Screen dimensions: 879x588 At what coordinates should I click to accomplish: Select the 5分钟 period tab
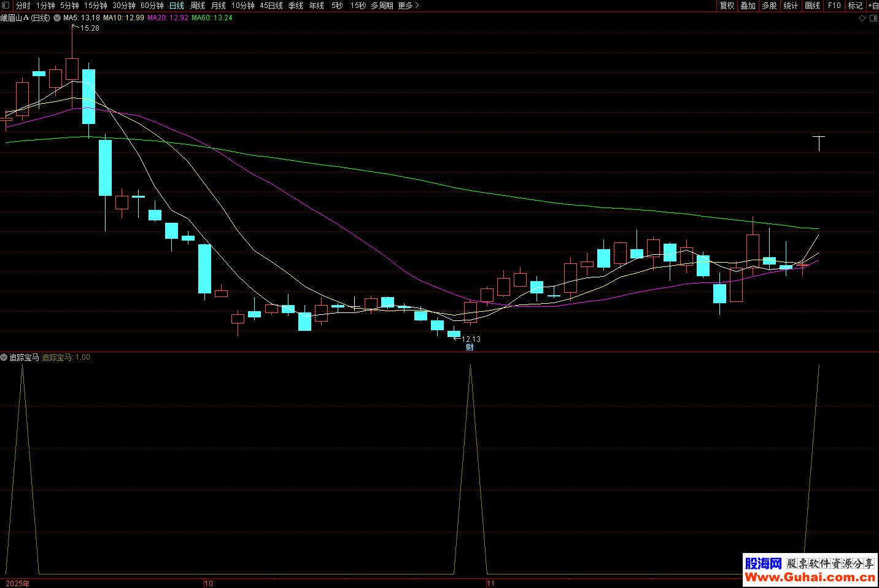point(69,6)
